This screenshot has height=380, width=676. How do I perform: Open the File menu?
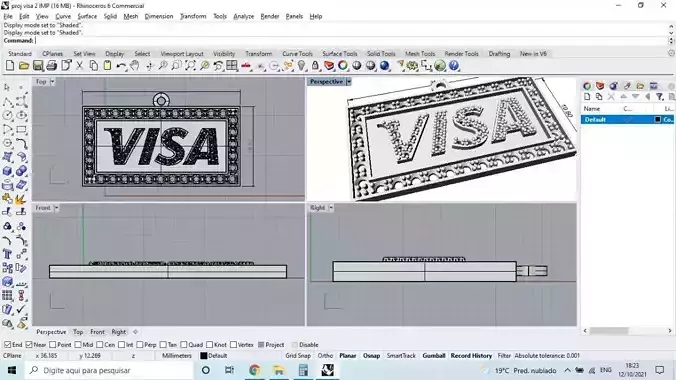pyautogui.click(x=8, y=16)
